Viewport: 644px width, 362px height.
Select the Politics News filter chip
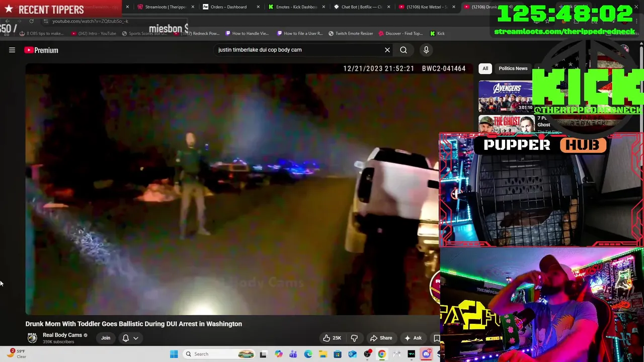point(513,68)
